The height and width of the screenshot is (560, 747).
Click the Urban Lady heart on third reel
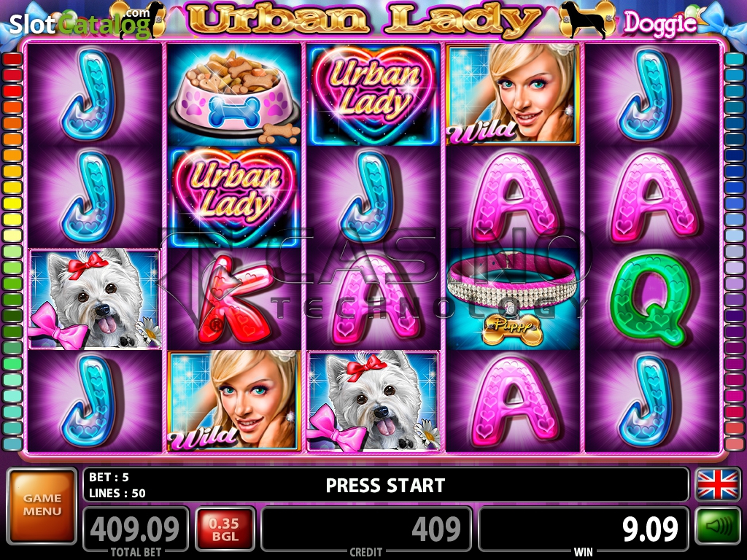click(x=373, y=94)
